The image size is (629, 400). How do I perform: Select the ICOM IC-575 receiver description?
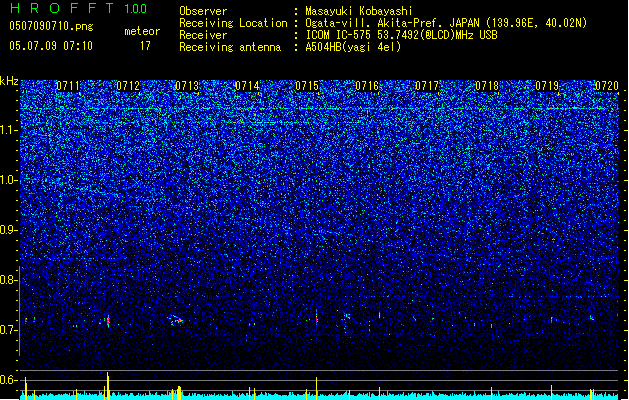click(x=402, y=35)
